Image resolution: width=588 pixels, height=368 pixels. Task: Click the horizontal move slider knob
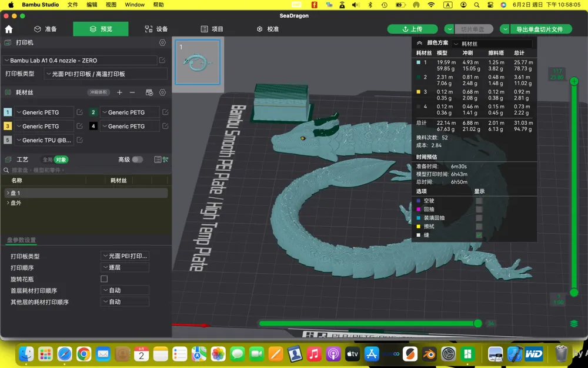pyautogui.click(x=477, y=323)
